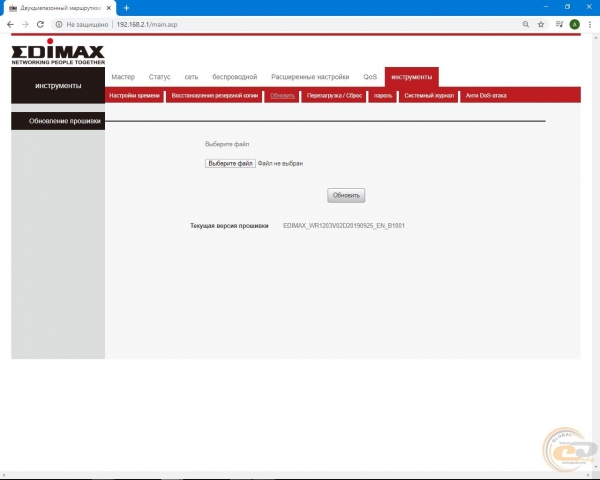Click the Обновить submenu link

pyautogui.click(x=282, y=96)
